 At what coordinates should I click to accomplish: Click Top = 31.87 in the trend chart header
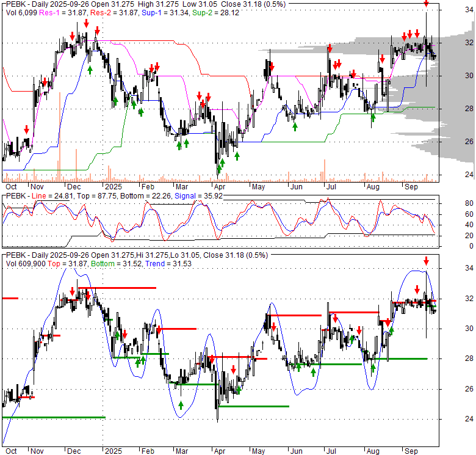pyautogui.click(x=67, y=264)
